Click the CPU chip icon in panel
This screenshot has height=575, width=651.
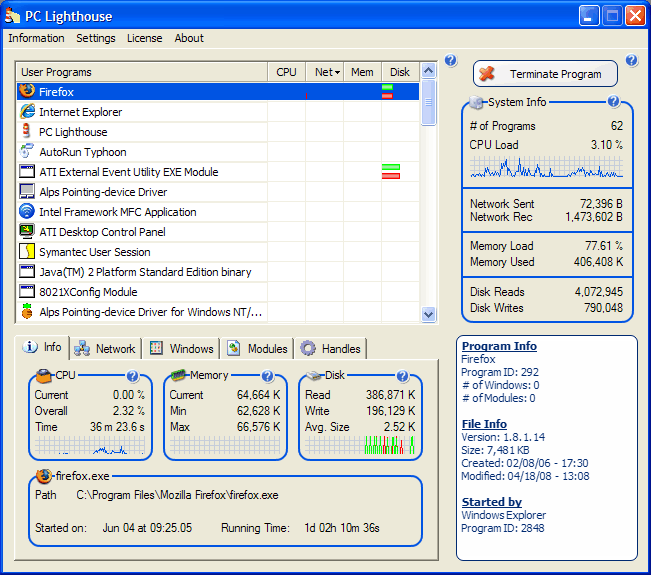click(44, 375)
